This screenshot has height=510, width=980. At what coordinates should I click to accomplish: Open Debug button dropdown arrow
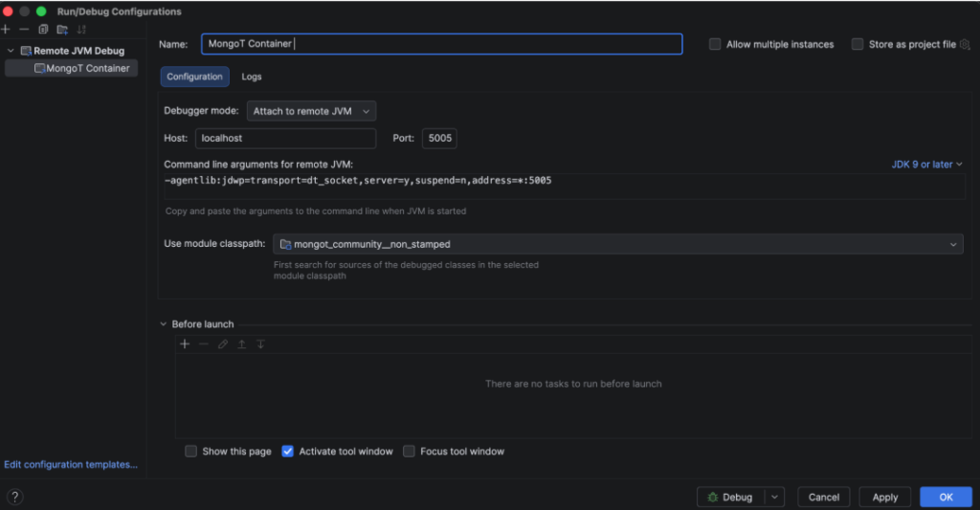774,498
